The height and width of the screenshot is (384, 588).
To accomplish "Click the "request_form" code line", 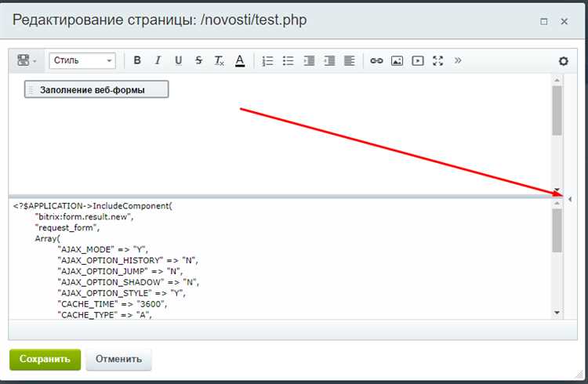I will tap(67, 227).
